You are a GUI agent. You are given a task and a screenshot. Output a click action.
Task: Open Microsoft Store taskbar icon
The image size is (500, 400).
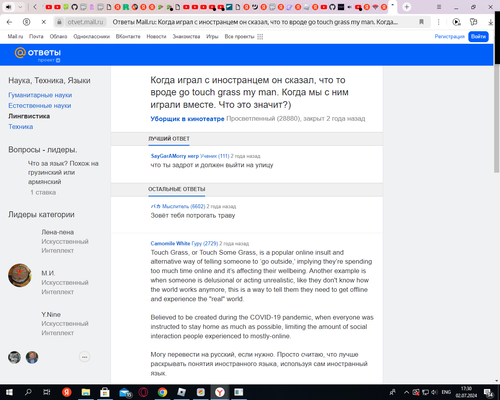(x=105, y=392)
